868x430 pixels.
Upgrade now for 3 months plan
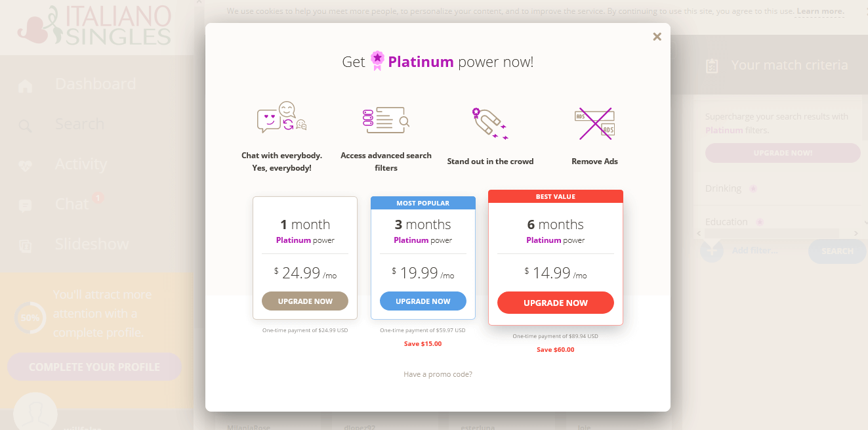coord(423,301)
